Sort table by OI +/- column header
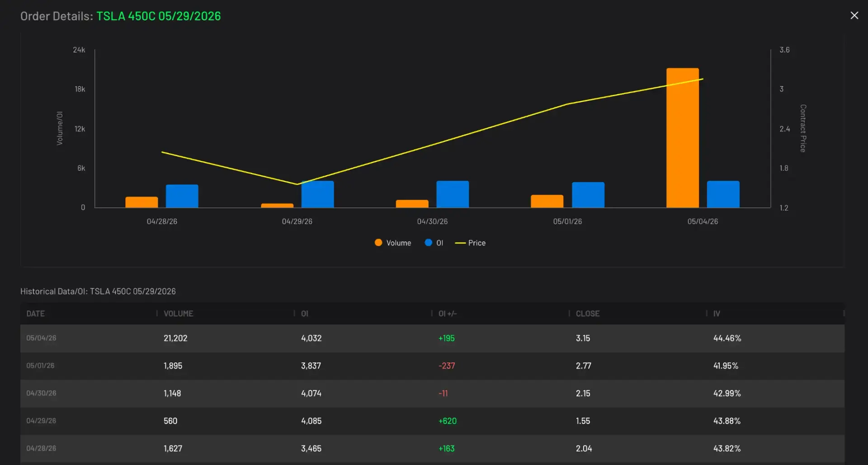868x465 pixels. [448, 314]
